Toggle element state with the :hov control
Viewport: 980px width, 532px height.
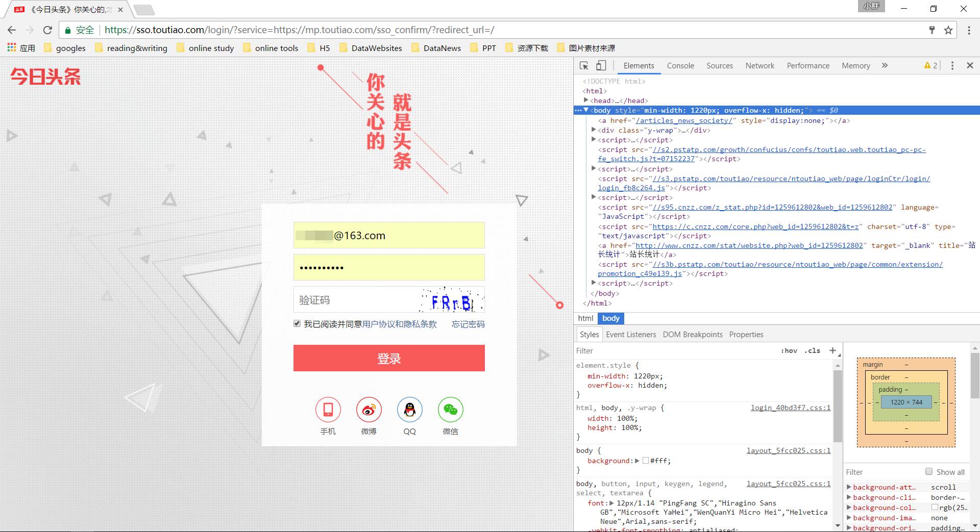tap(789, 350)
